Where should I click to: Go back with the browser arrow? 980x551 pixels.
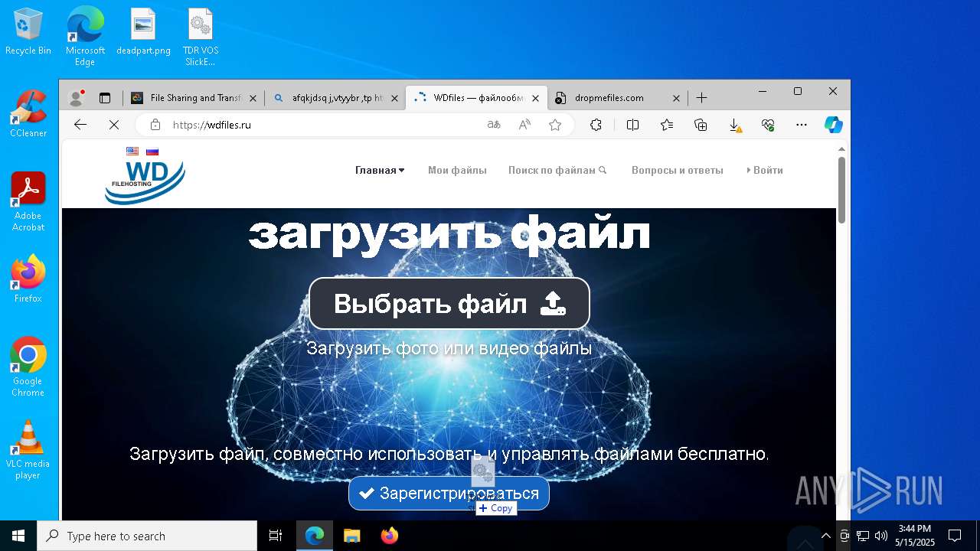tap(80, 125)
